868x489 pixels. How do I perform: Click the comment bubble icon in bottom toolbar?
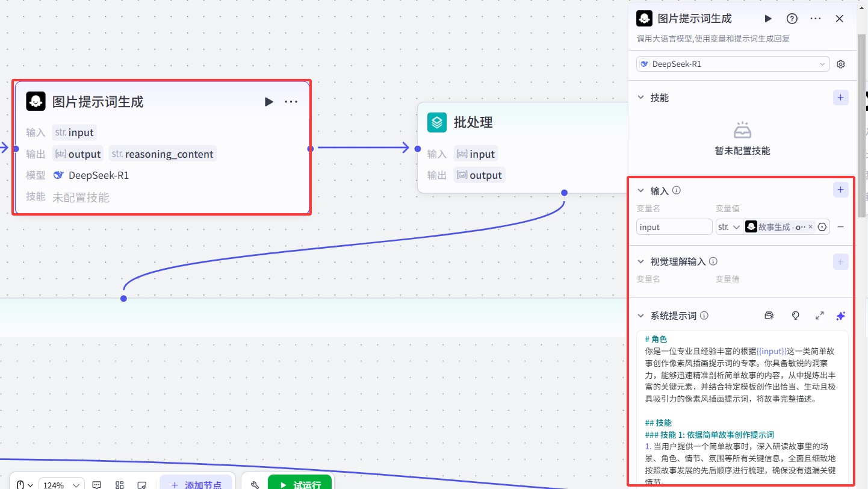pyautogui.click(x=97, y=485)
